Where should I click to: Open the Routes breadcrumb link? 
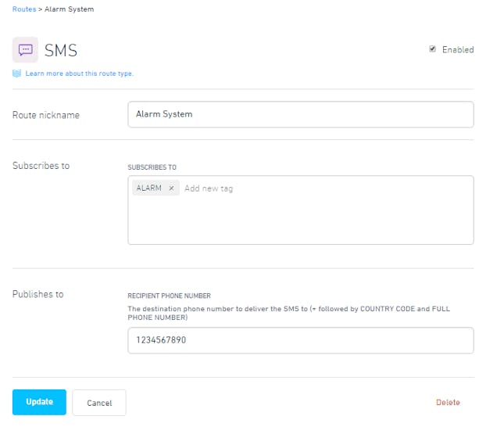click(24, 9)
